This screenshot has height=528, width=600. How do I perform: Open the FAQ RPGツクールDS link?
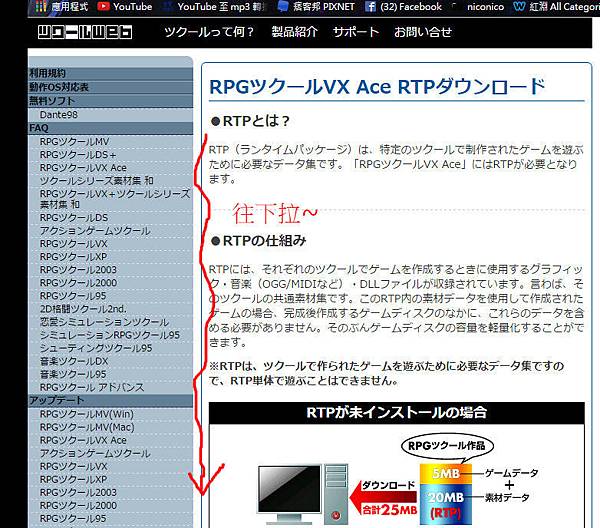(74, 217)
